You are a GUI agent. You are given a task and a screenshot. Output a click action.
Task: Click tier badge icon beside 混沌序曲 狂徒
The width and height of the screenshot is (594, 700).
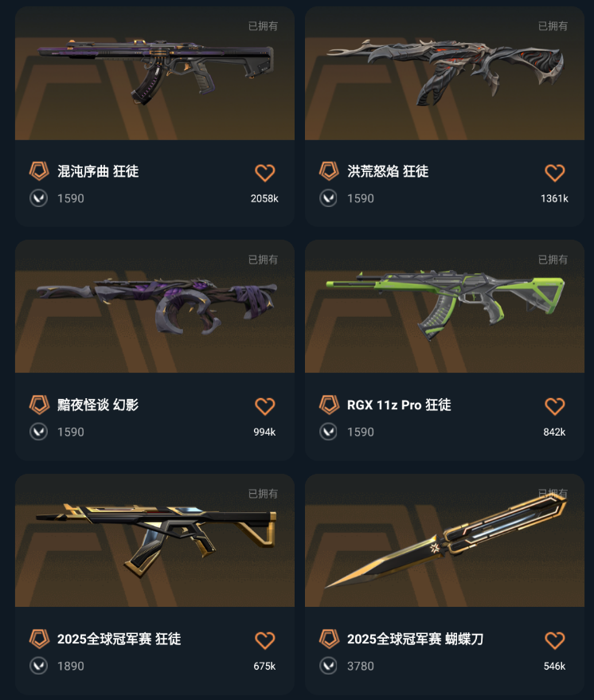39,171
